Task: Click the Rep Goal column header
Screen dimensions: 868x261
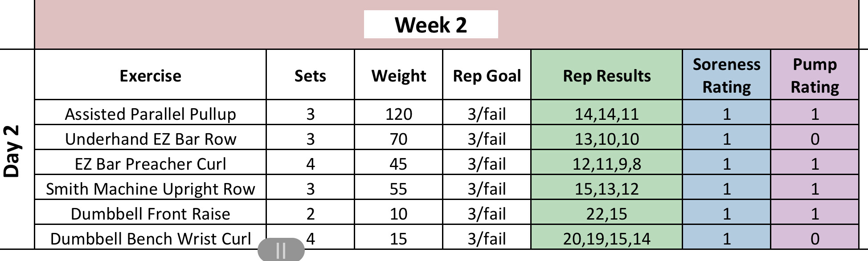Action: pyautogui.click(x=487, y=76)
